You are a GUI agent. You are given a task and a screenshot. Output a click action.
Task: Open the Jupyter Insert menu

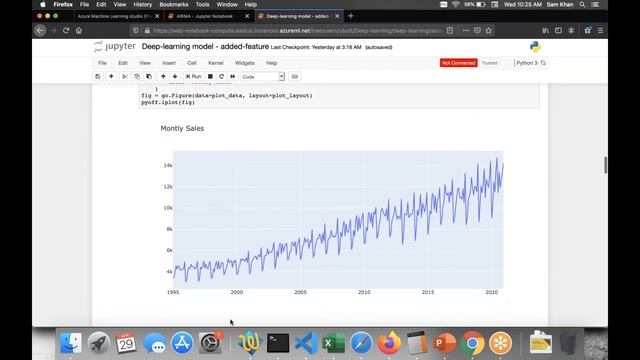point(169,63)
